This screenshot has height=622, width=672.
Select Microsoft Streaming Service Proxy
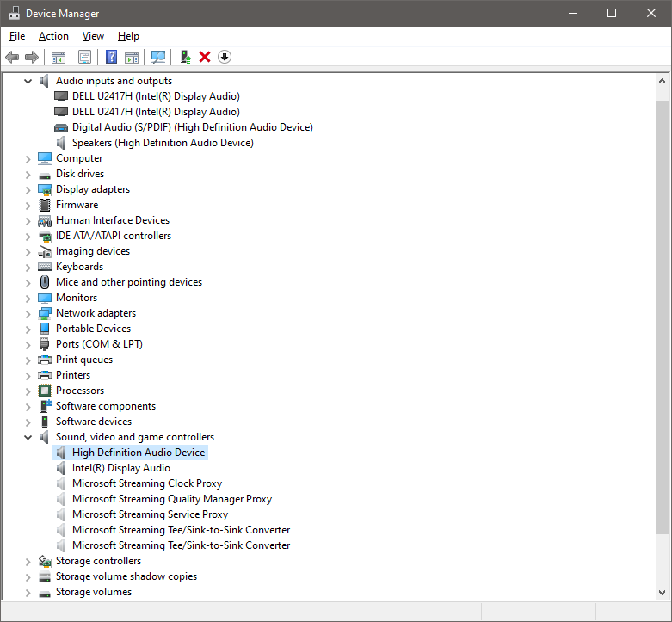[x=150, y=514]
